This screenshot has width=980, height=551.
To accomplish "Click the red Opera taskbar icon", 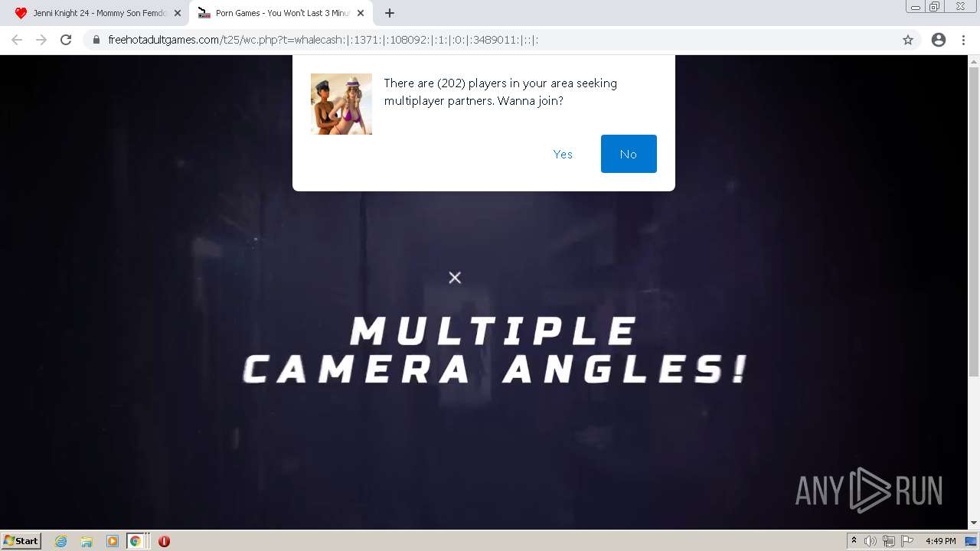I will click(x=164, y=541).
